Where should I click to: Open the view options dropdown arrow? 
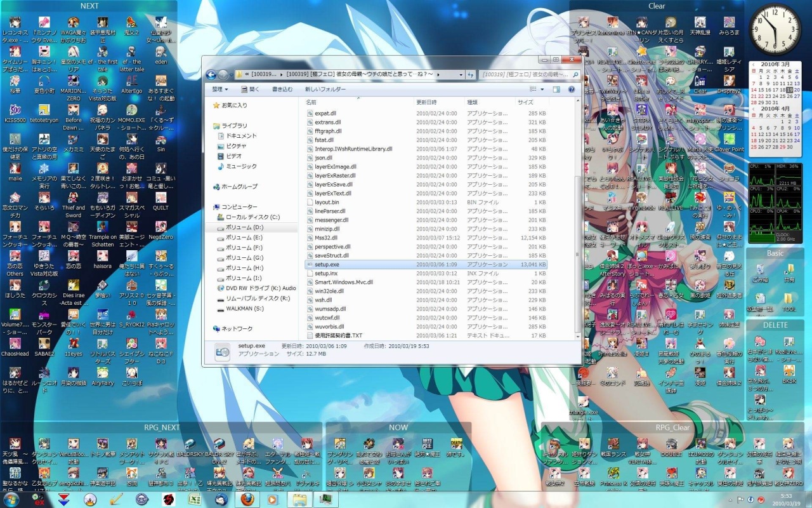[x=542, y=90]
